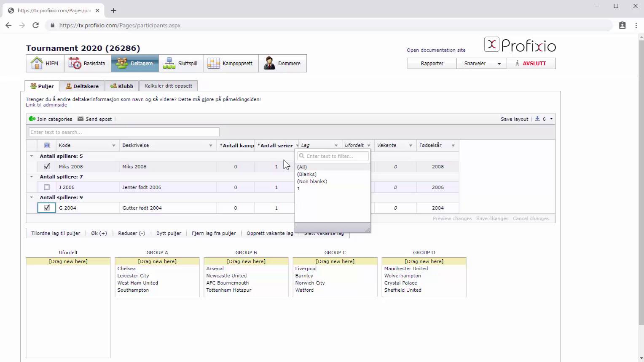644x362 pixels.
Task: Open browser menu three dots
Action: pyautogui.click(x=636, y=25)
